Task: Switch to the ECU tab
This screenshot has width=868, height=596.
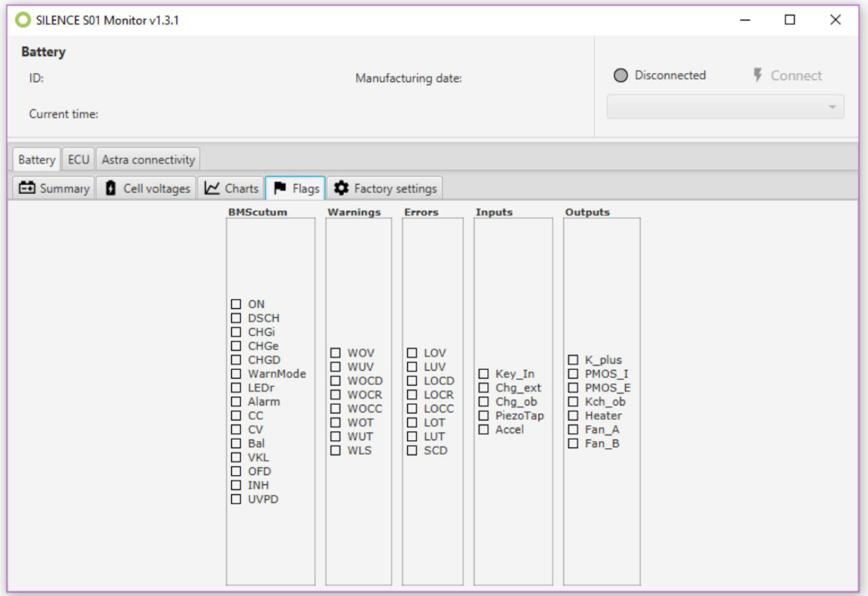Action: point(78,160)
